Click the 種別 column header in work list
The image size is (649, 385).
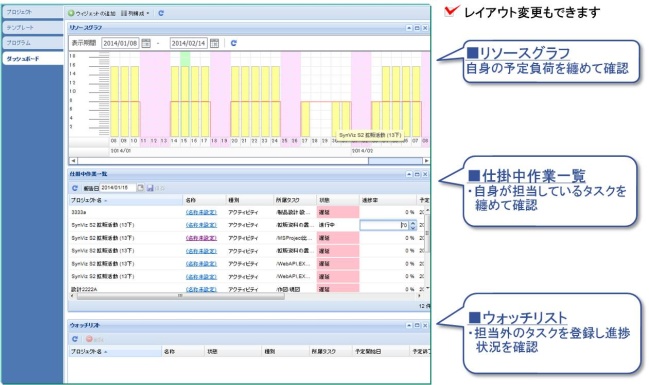click(x=250, y=200)
